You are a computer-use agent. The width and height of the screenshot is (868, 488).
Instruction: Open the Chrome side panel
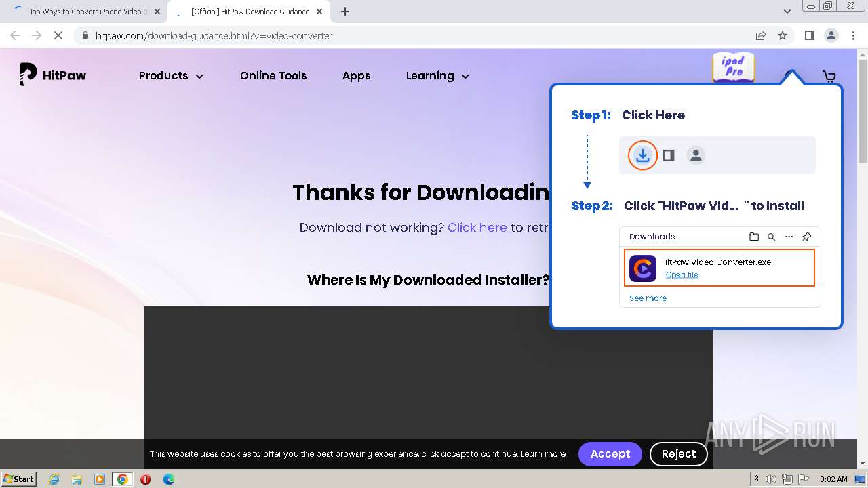pyautogui.click(x=809, y=35)
